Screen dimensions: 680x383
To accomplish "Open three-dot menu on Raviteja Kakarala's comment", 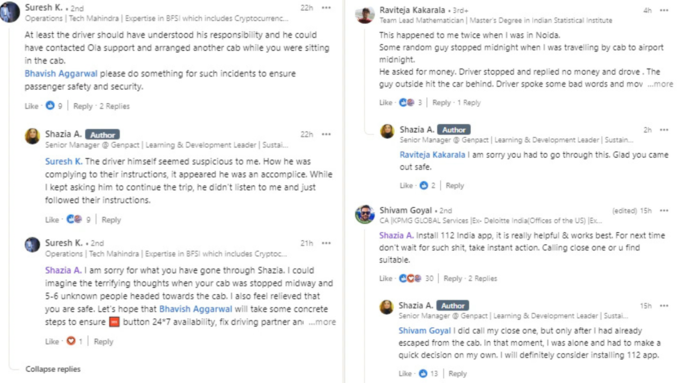I will tap(664, 10).
